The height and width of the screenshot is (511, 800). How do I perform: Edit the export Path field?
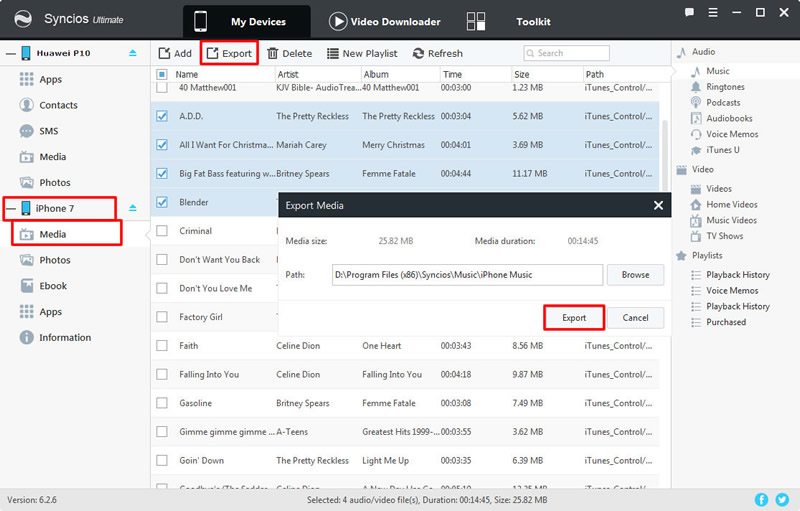467,275
